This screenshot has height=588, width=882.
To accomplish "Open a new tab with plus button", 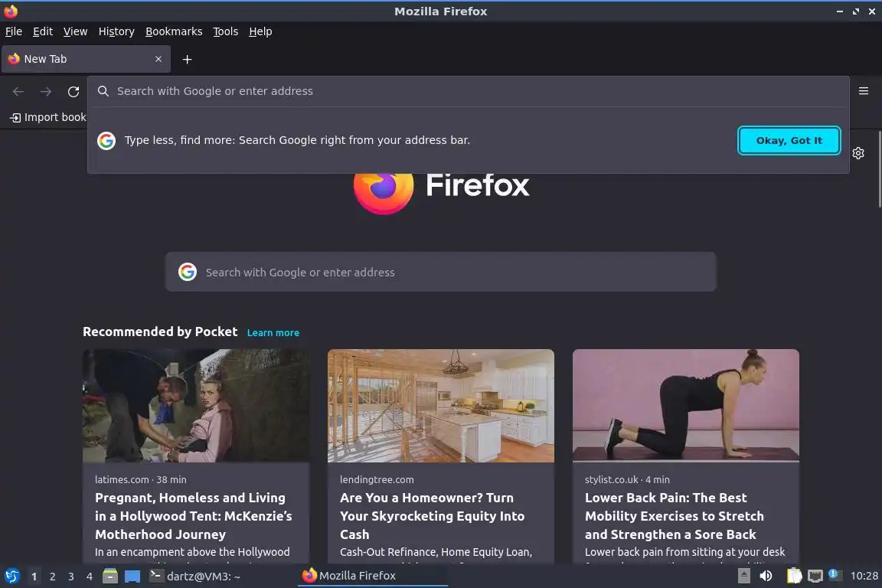I will tap(188, 60).
